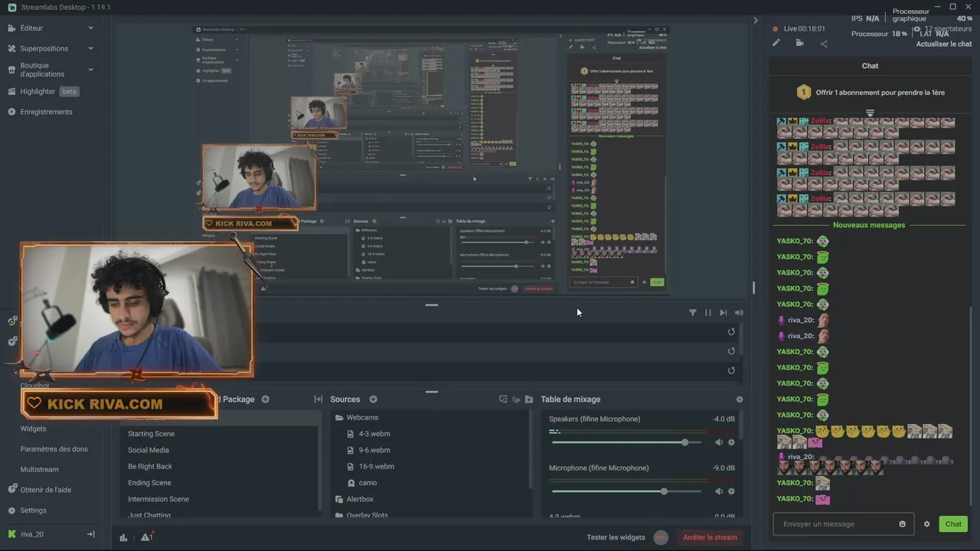This screenshot has width=980, height=551.
Task: Open the scene transitions icon next to Sources
Action: click(x=318, y=399)
